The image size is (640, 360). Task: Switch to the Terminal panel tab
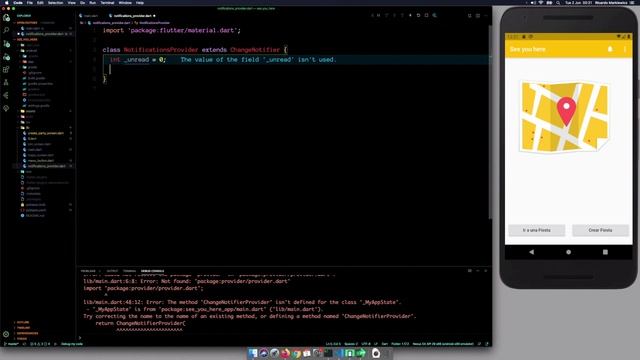point(129,271)
